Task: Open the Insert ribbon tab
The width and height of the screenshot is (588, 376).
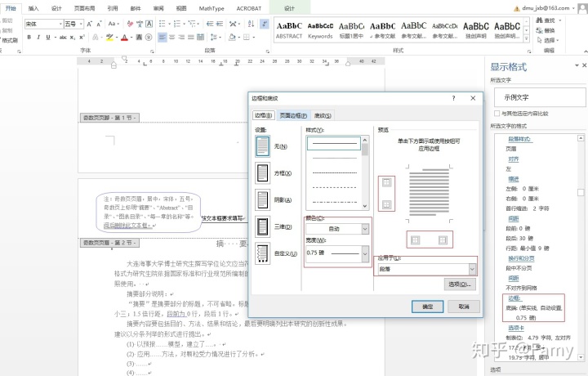Action: click(33, 8)
